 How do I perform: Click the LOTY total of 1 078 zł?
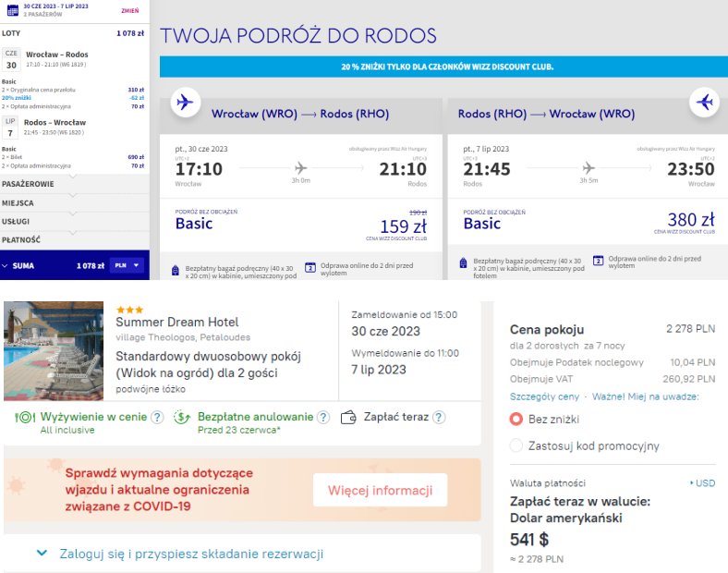[130, 33]
